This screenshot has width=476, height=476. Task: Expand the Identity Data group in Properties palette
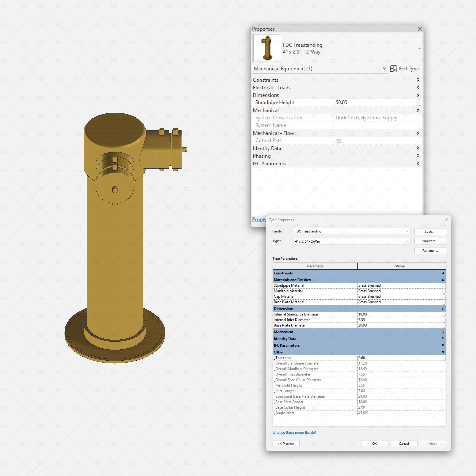click(x=418, y=148)
